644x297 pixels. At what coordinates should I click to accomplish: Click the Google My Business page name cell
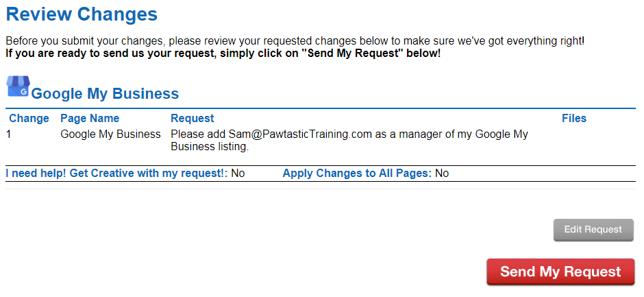(x=110, y=134)
